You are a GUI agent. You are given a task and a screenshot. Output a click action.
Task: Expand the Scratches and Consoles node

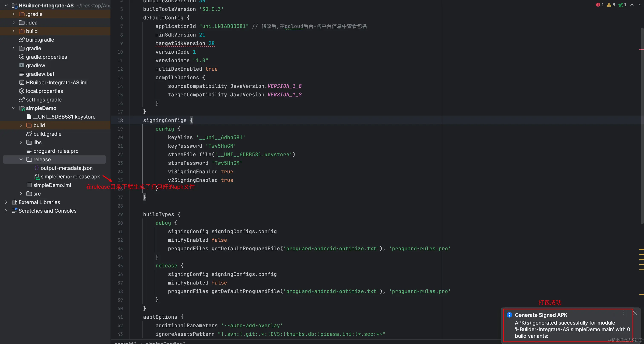click(6, 211)
